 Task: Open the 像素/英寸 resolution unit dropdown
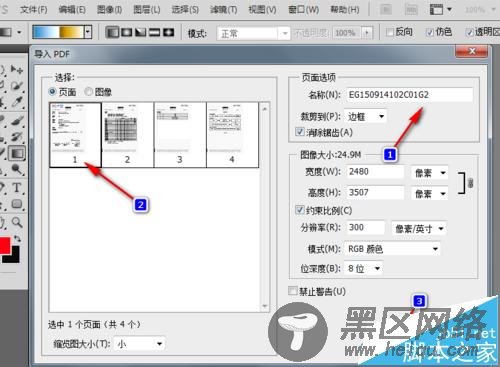pyautogui.click(x=419, y=229)
